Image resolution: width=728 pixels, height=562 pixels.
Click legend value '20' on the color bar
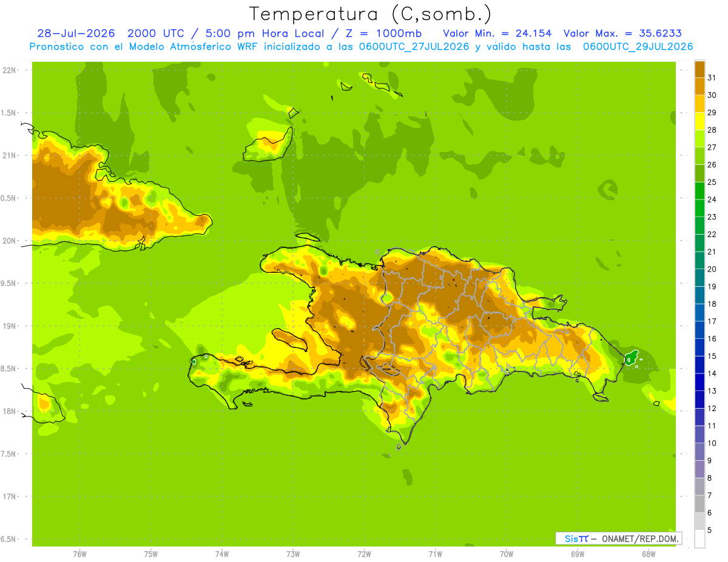point(712,269)
